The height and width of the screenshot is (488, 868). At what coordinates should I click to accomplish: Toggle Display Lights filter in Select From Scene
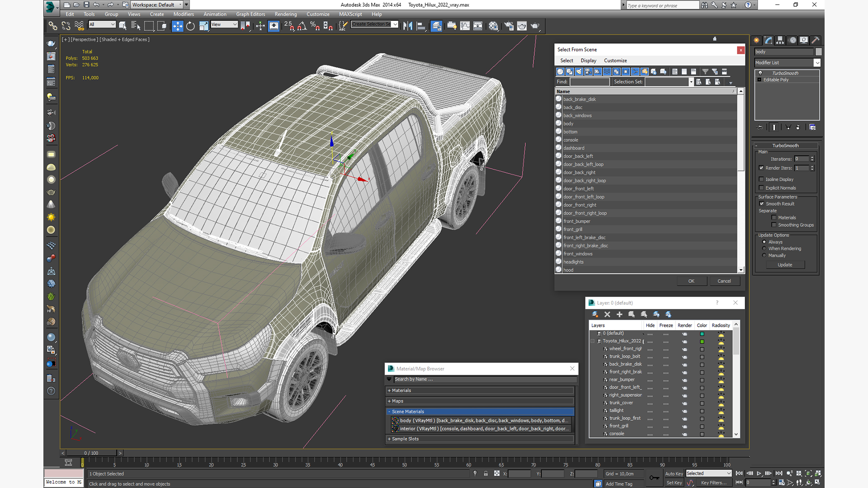(x=579, y=71)
